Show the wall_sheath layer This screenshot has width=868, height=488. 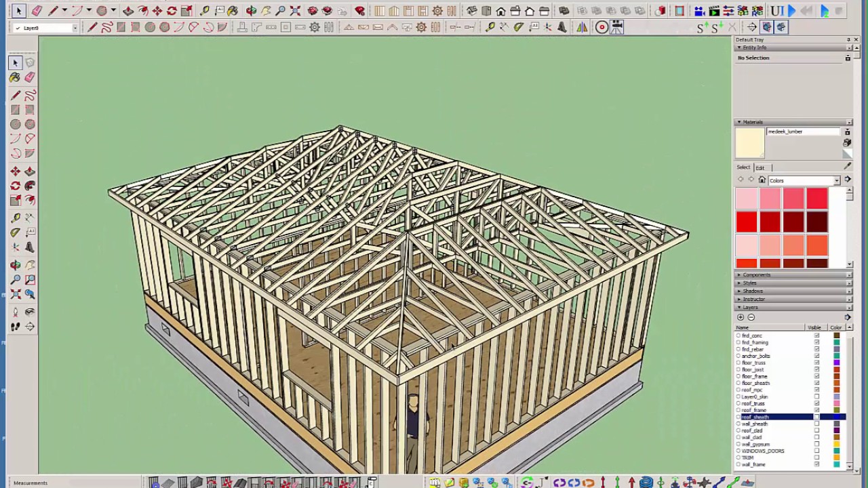tap(816, 424)
